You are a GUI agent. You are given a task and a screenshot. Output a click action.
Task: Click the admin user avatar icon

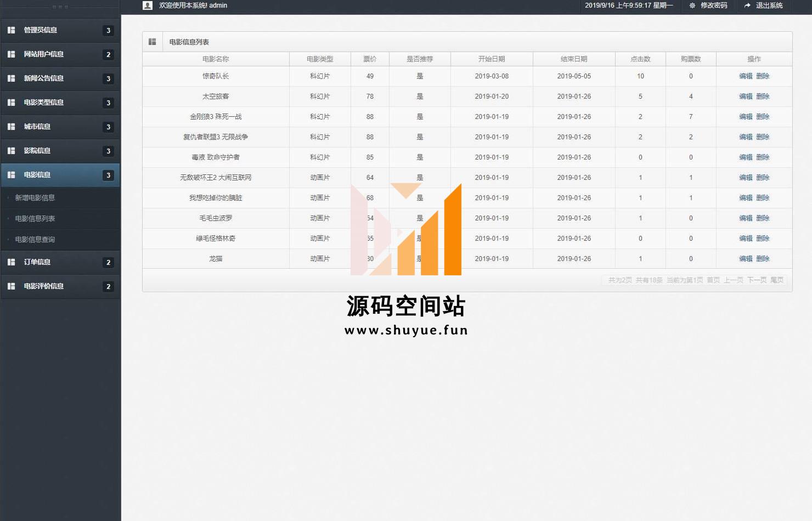click(148, 5)
